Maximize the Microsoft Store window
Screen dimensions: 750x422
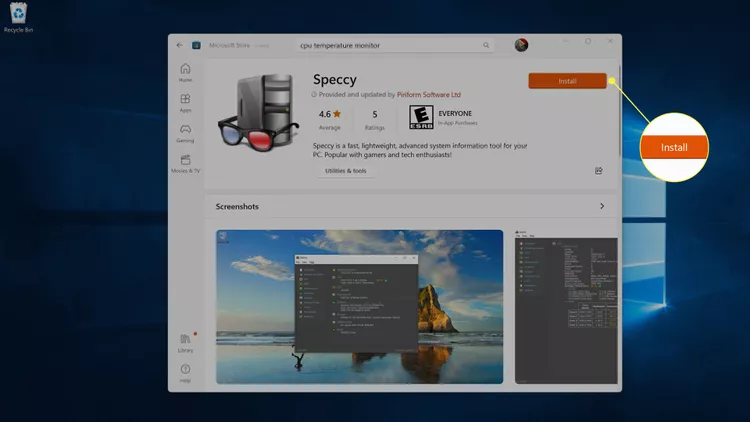click(588, 41)
